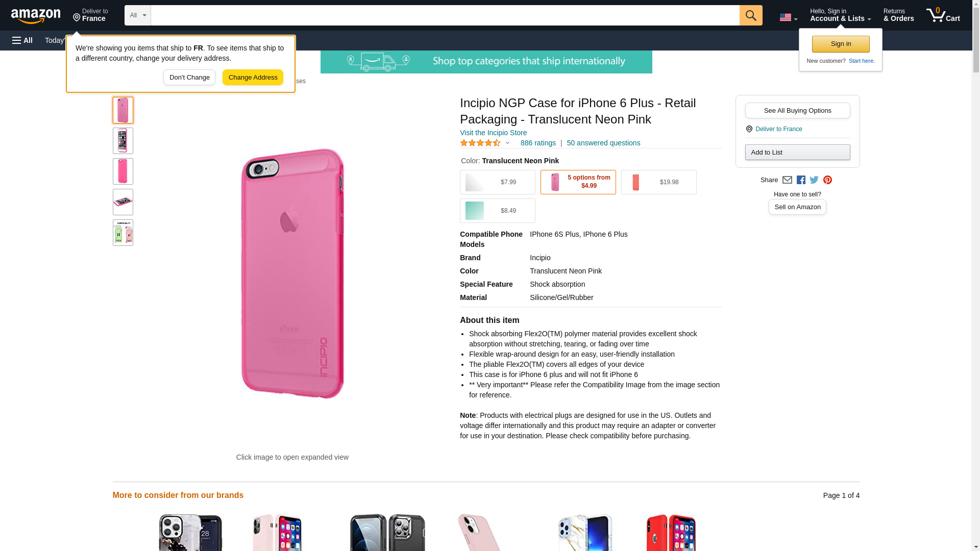The width and height of the screenshot is (980, 551).
Task: Select the $8.49 teal color option
Action: pos(498,211)
